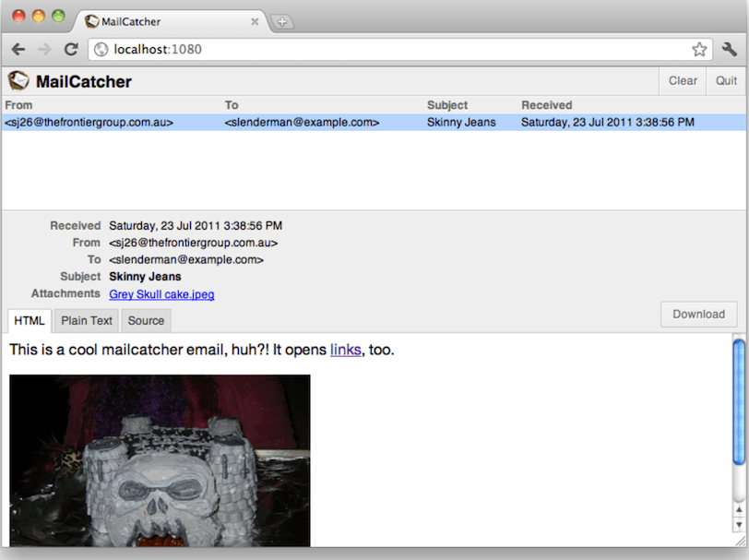Screen dimensions: 749x560
Task: Click the localhost:1080 address field
Action: [x=400, y=49]
